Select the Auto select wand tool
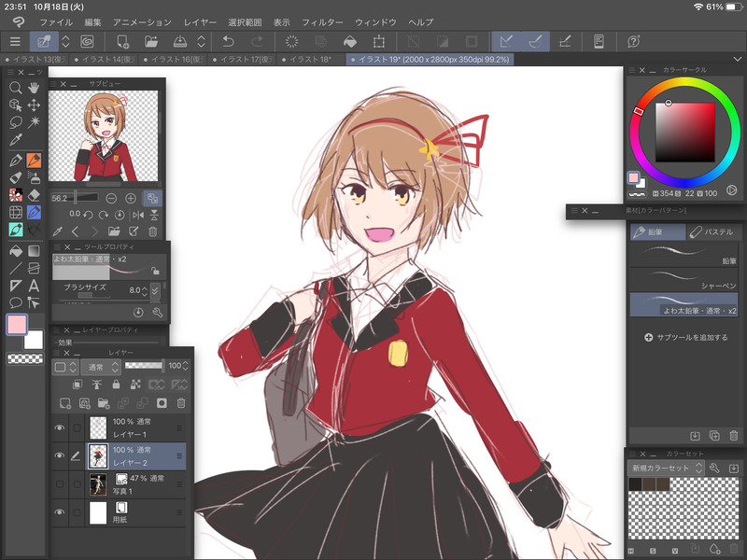This screenshot has height=560, width=747. point(34,122)
